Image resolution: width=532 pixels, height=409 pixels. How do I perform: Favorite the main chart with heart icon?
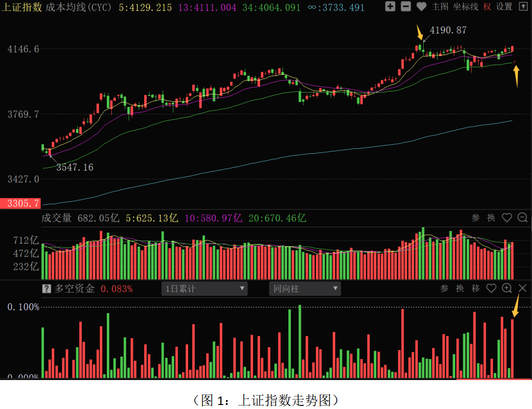click(x=421, y=7)
